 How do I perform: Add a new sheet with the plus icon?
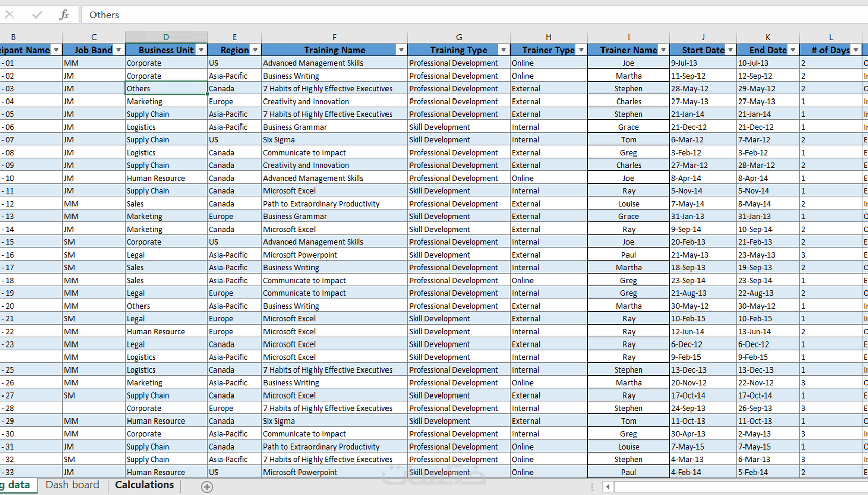(207, 487)
